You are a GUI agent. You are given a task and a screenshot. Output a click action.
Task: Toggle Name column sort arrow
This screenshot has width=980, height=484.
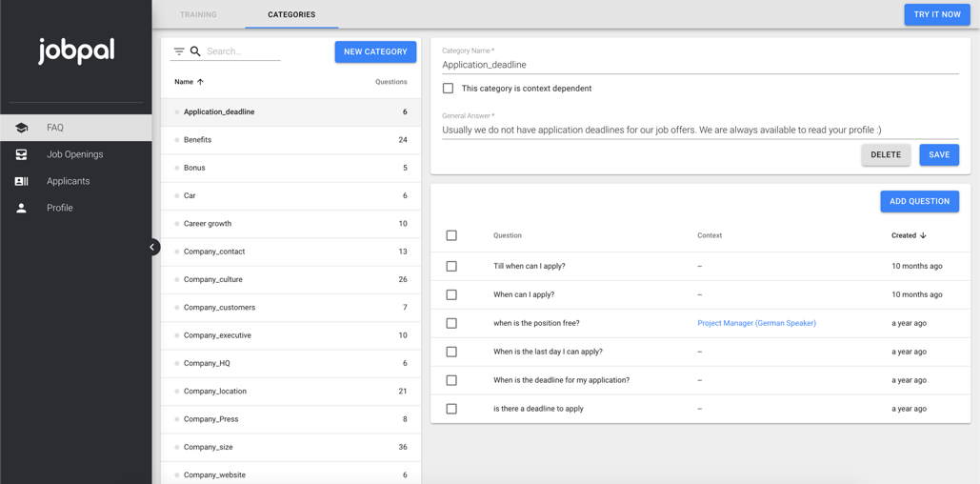[x=200, y=82]
